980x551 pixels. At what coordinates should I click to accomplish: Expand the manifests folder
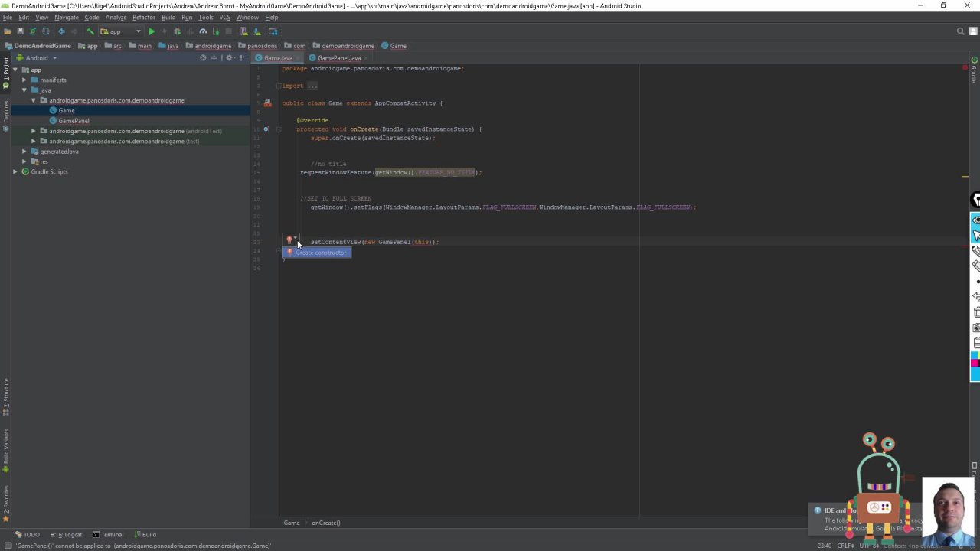[24, 80]
